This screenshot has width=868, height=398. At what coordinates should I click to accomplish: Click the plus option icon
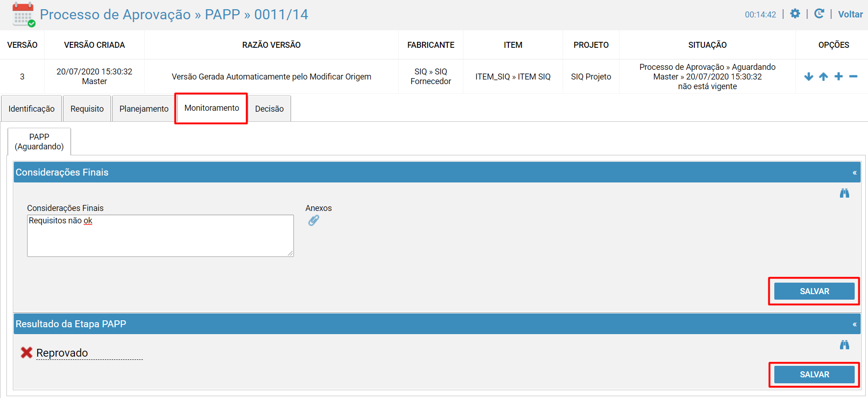pos(839,76)
